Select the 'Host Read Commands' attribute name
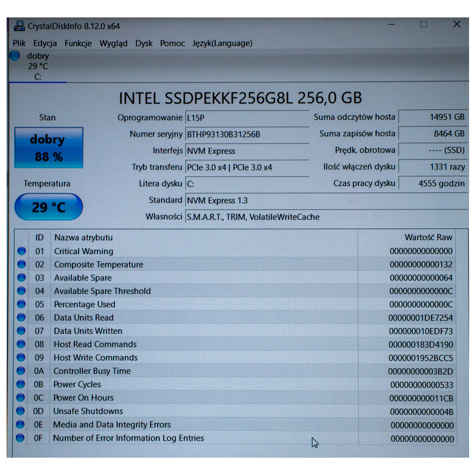Screen dimensions: 476x476 (x=95, y=344)
